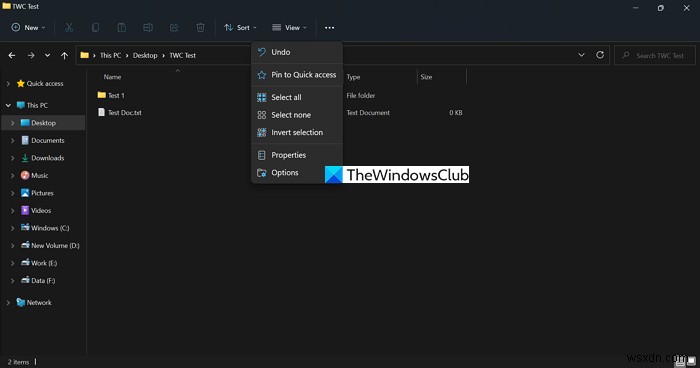Choose Invert selection from the menu
This screenshot has width=700, height=368.
(297, 132)
